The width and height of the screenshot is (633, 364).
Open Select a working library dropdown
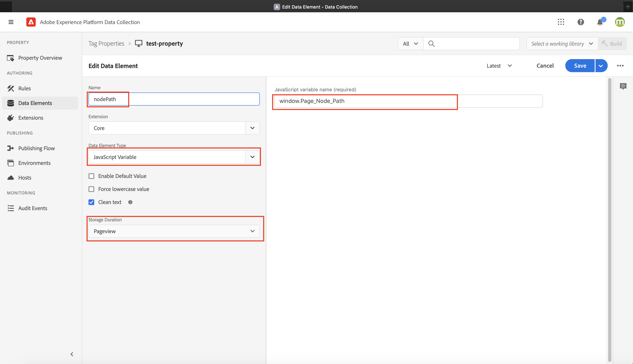pyautogui.click(x=562, y=44)
